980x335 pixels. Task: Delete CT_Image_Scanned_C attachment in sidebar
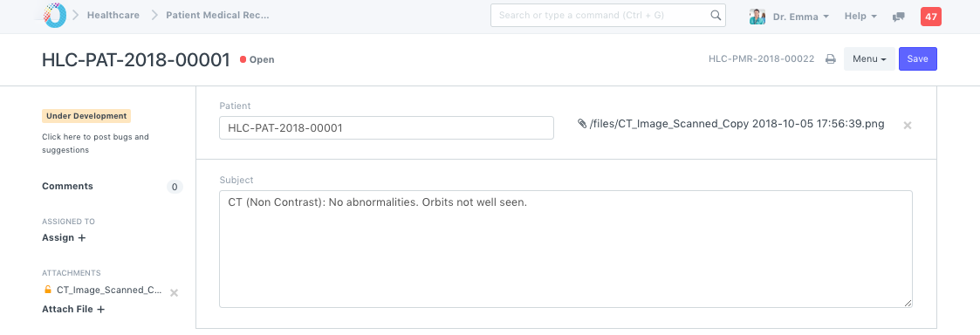[175, 292]
